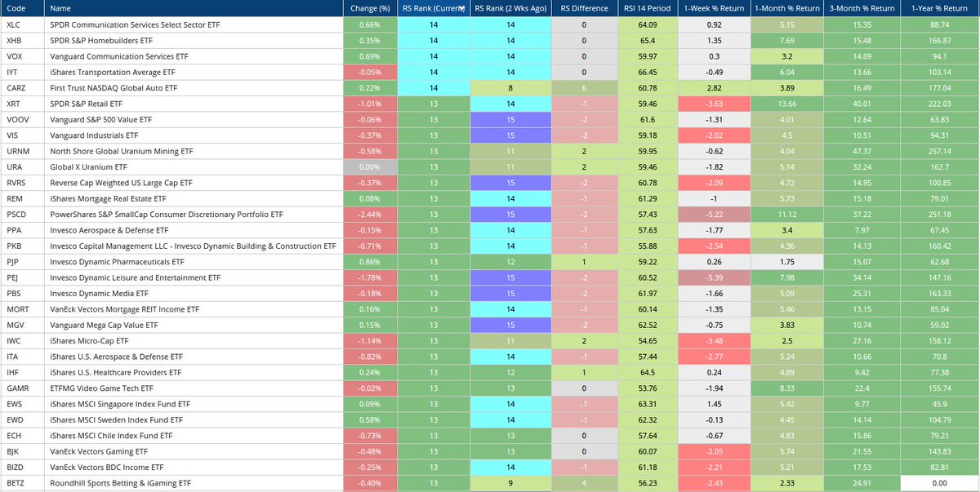The width and height of the screenshot is (980, 492).
Task: Click the RS Difference value 4 for BETZ
Action: click(585, 482)
